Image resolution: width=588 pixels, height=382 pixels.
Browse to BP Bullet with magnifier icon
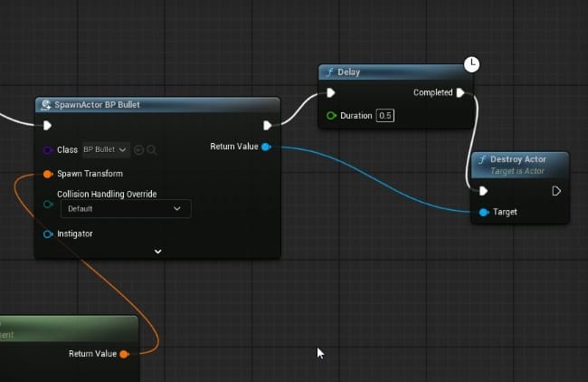(x=152, y=150)
